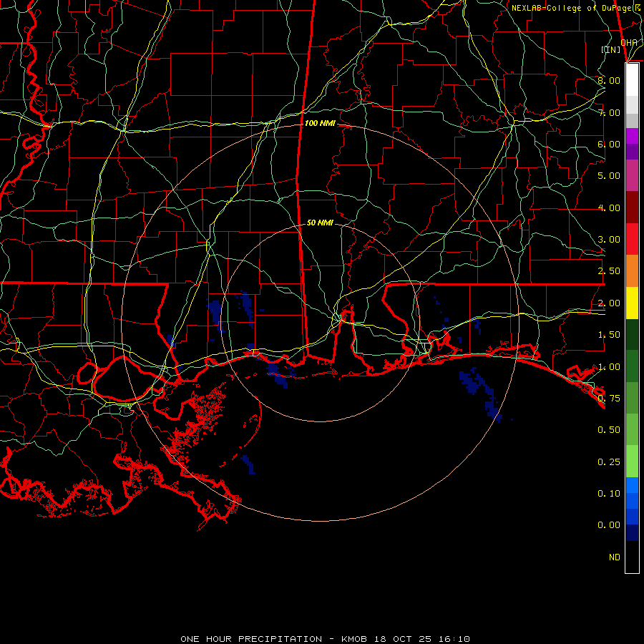Click the 6.00 legend value

(609, 144)
